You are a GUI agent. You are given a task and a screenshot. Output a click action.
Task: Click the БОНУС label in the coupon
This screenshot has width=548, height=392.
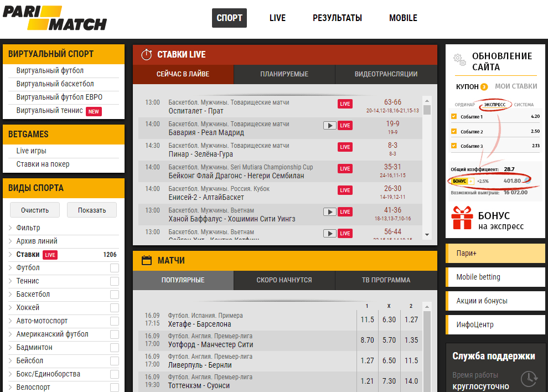tap(459, 181)
